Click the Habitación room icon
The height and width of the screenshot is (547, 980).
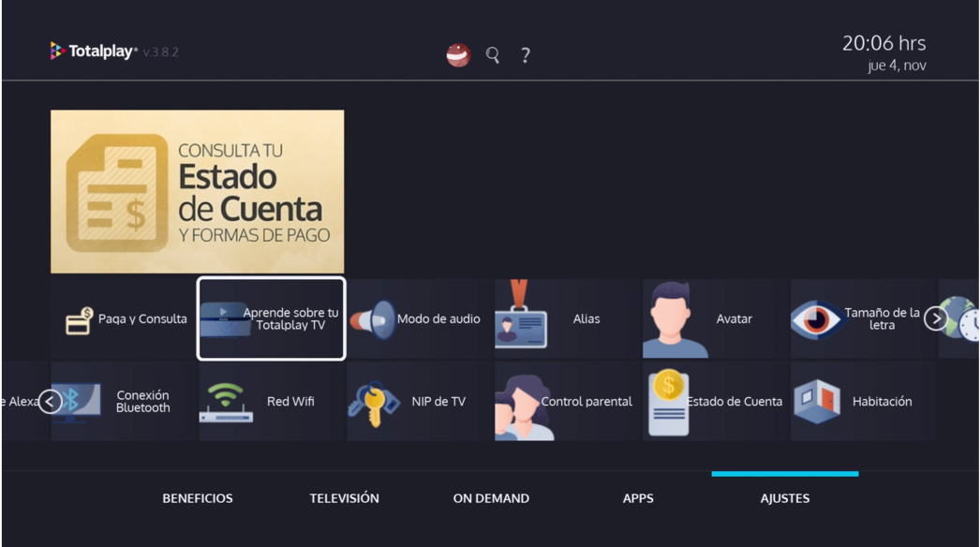point(817,401)
